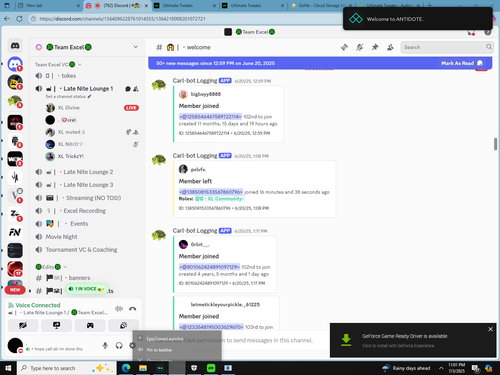Image resolution: width=500 pixels, height=375 pixels.
Task: Open Microsoft Edge from the taskbar
Action: (126, 368)
